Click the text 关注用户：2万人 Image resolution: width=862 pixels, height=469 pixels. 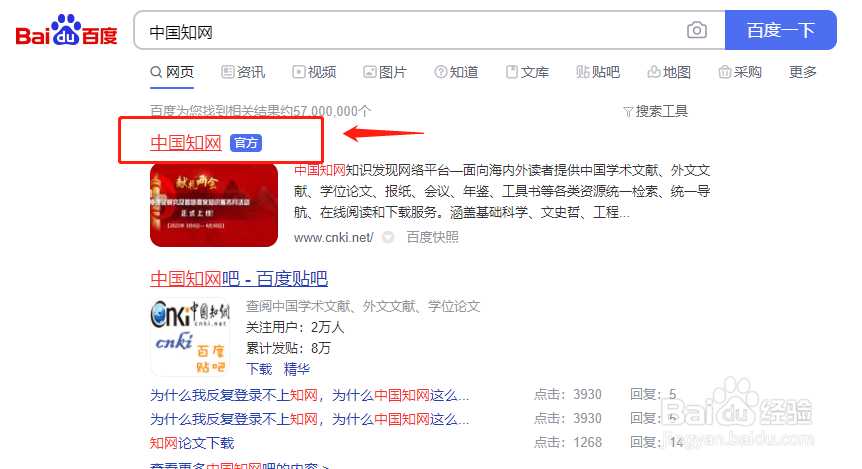295,327
